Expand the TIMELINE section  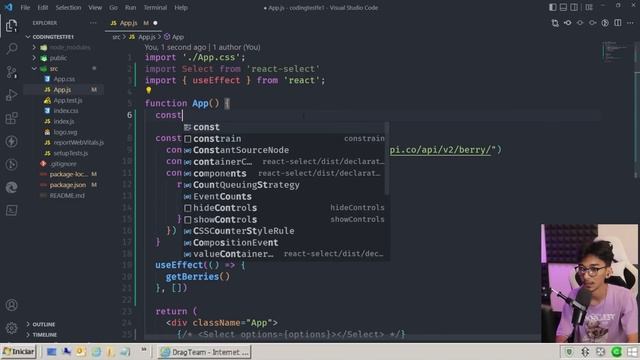coord(63,335)
